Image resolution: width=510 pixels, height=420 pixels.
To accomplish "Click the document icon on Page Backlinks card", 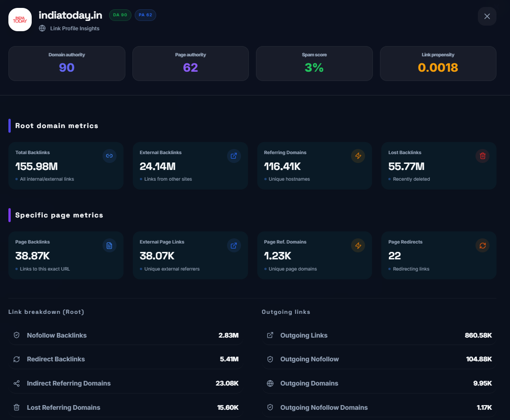I will pos(109,245).
